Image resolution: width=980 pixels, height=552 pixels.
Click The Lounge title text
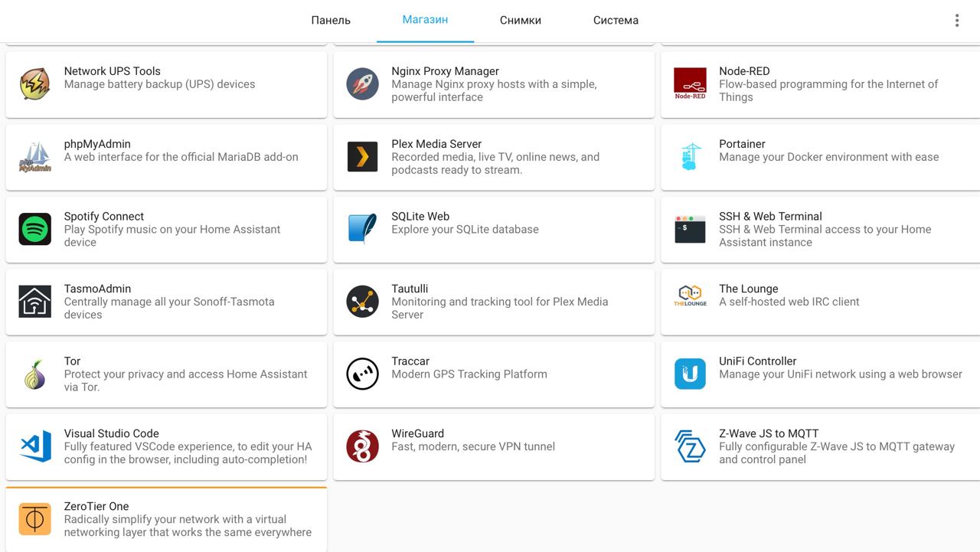pyautogui.click(x=748, y=289)
